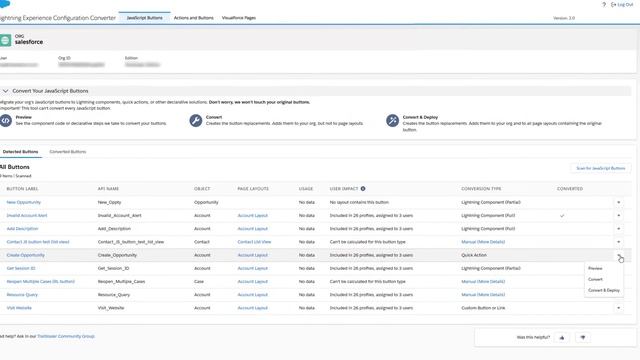Screen dimensions: 640x360
Task: Open Manual (More Details) for Resource Query row
Action: coord(483,295)
